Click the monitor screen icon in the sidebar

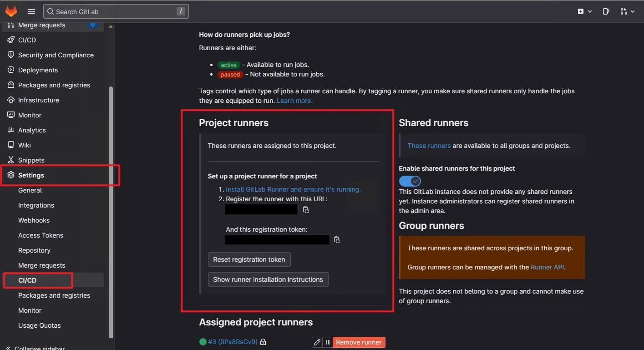pyautogui.click(x=11, y=115)
